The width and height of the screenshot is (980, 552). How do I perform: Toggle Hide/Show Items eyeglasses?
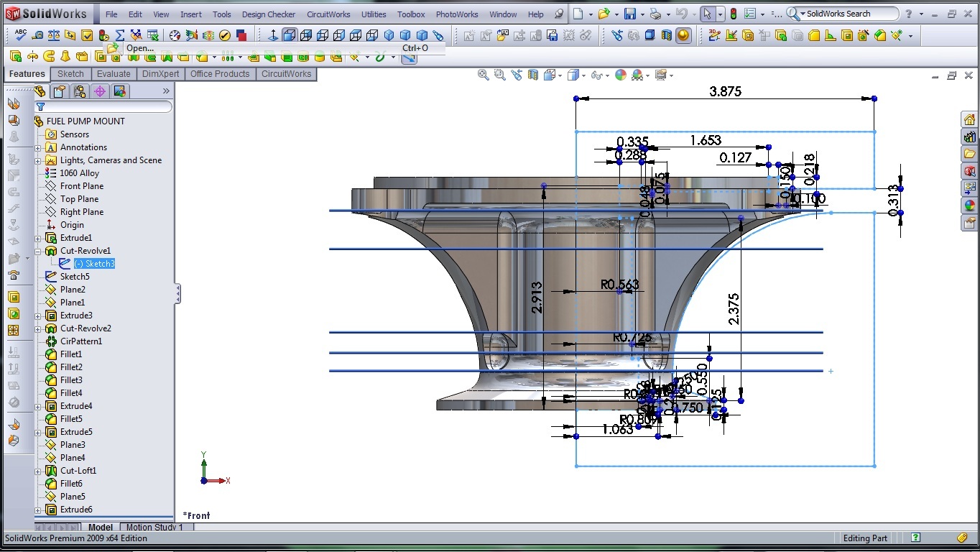click(598, 75)
